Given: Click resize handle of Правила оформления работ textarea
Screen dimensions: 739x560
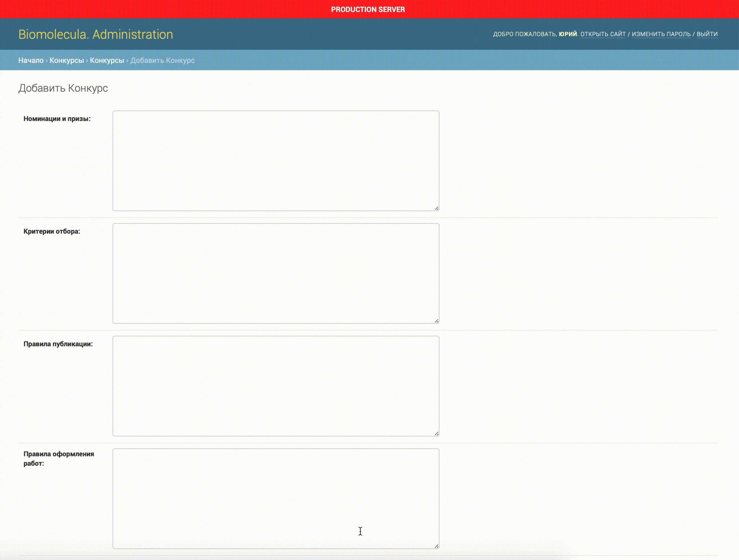Looking at the screenshot, I should click(x=436, y=546).
